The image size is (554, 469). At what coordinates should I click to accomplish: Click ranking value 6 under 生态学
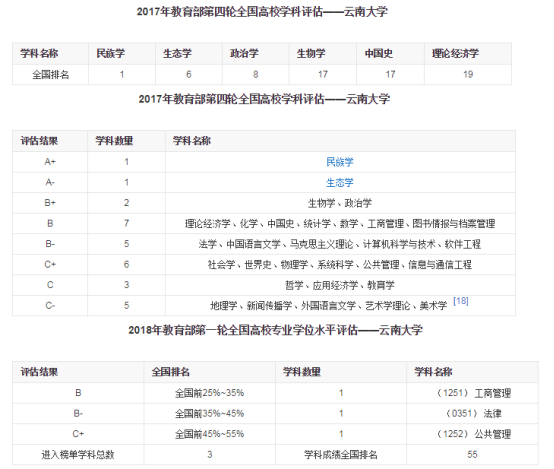click(x=189, y=75)
